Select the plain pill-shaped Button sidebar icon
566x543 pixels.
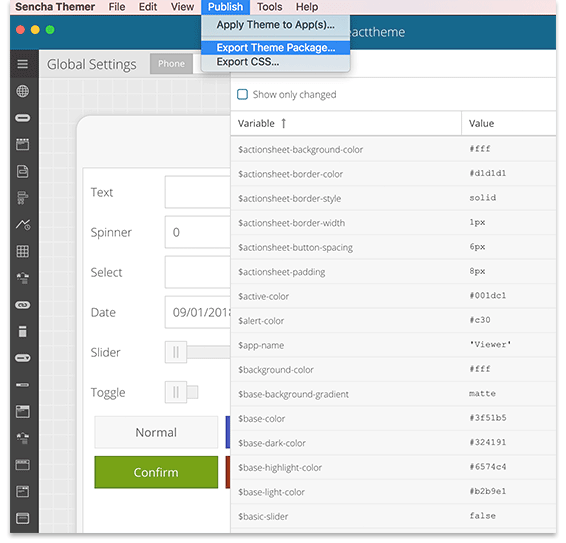click(22, 118)
